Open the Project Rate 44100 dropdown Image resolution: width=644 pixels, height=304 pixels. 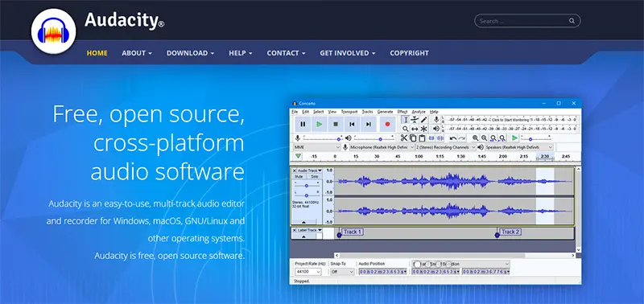308,272
